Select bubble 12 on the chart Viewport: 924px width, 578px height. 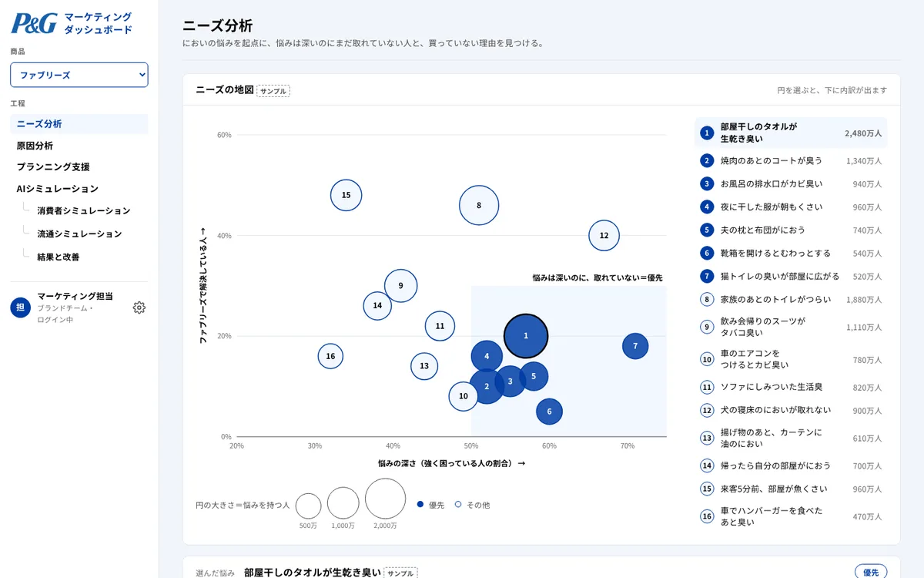tap(604, 236)
